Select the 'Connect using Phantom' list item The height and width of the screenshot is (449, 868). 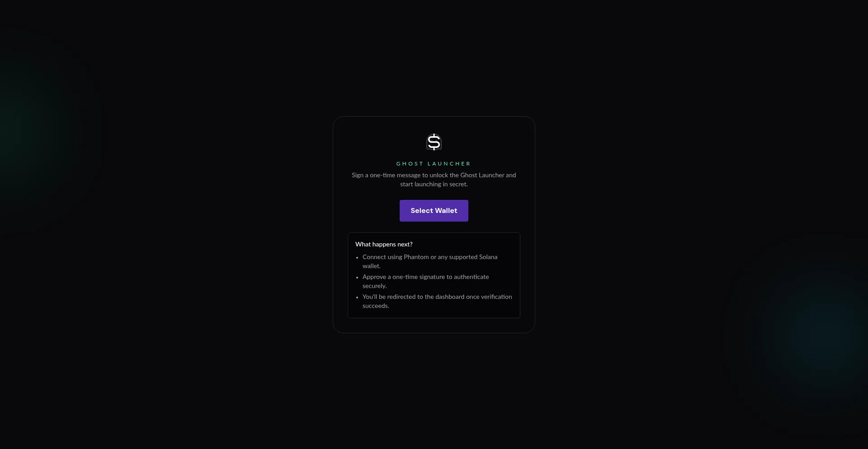[x=430, y=261]
